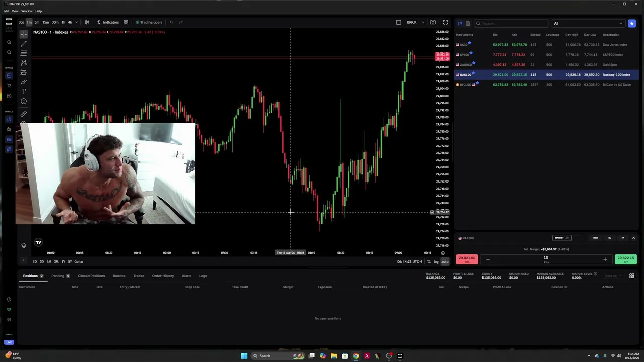The height and width of the screenshot is (362, 644).
Task: Toggle the SL stop loss option
Action: tap(609, 238)
